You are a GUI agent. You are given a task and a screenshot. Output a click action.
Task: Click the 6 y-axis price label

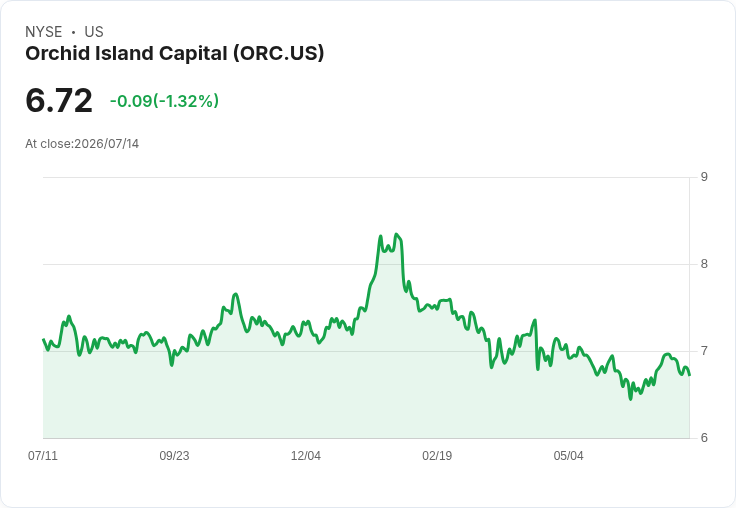tap(704, 438)
